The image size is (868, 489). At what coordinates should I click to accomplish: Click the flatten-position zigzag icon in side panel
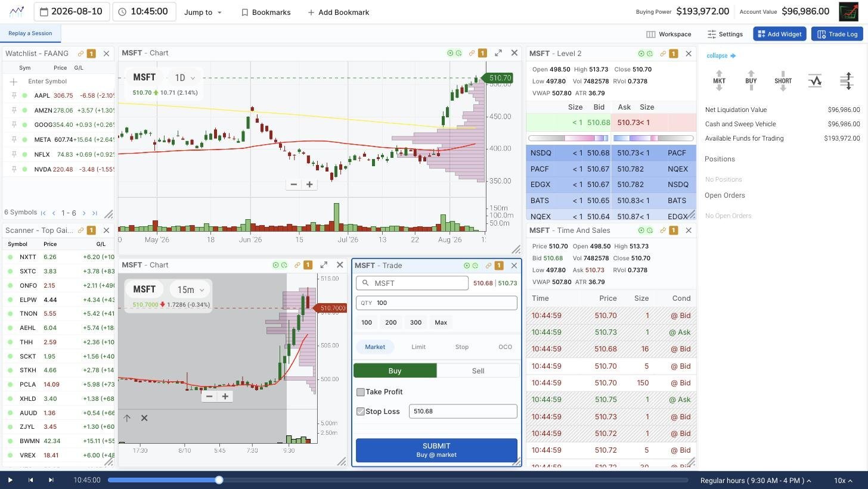click(x=815, y=80)
